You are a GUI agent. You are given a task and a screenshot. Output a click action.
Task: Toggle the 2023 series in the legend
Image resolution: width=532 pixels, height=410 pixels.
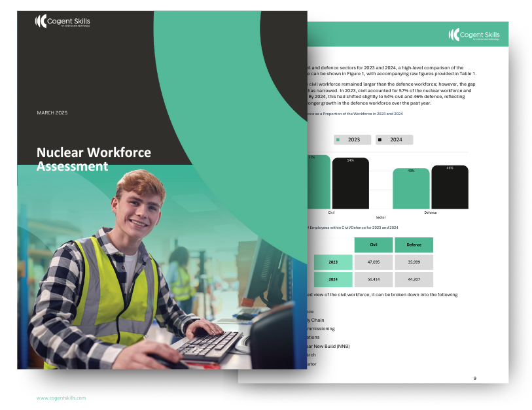[351, 139]
